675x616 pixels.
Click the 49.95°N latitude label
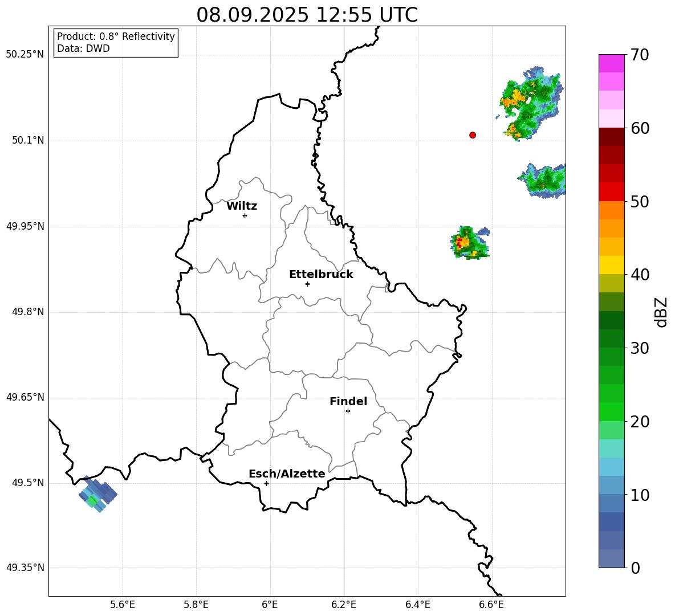tap(25, 226)
